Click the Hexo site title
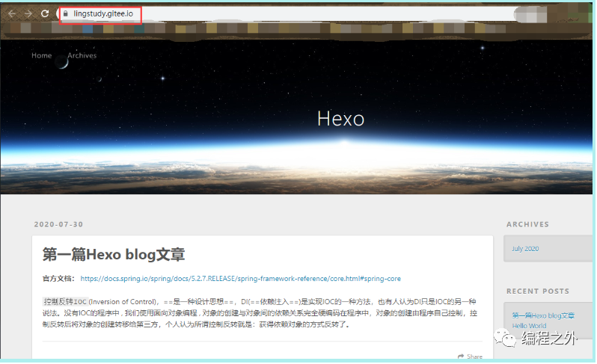597x364 pixels. (x=340, y=119)
